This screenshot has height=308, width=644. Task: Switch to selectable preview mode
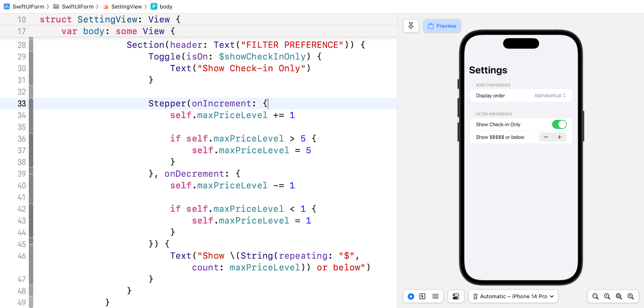pos(423,296)
